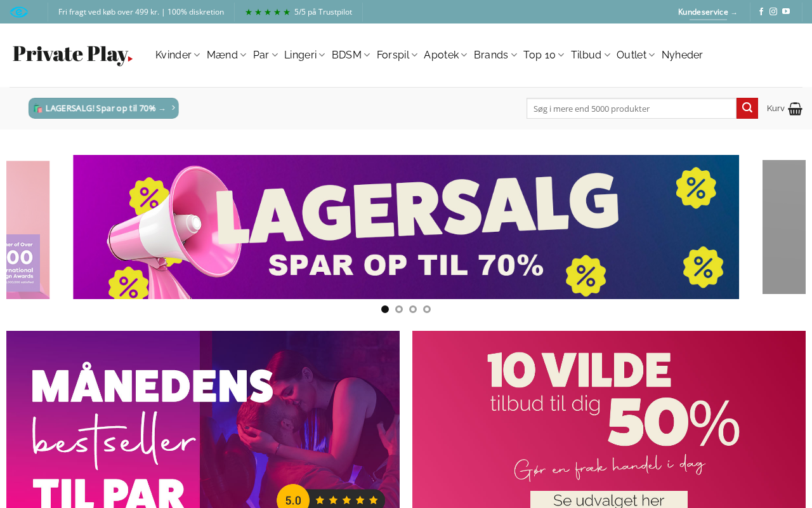Open the YouTube social icon
This screenshot has height=508, width=812.
pyautogui.click(x=786, y=11)
